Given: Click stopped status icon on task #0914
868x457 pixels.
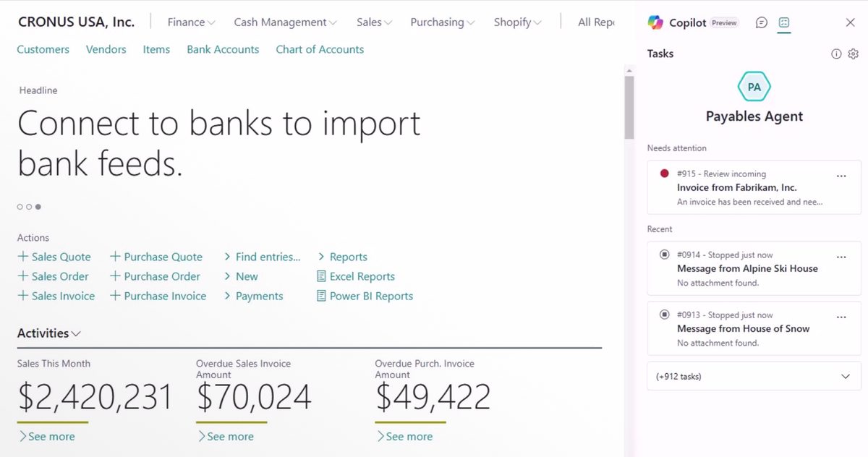Looking at the screenshot, I should click(665, 255).
